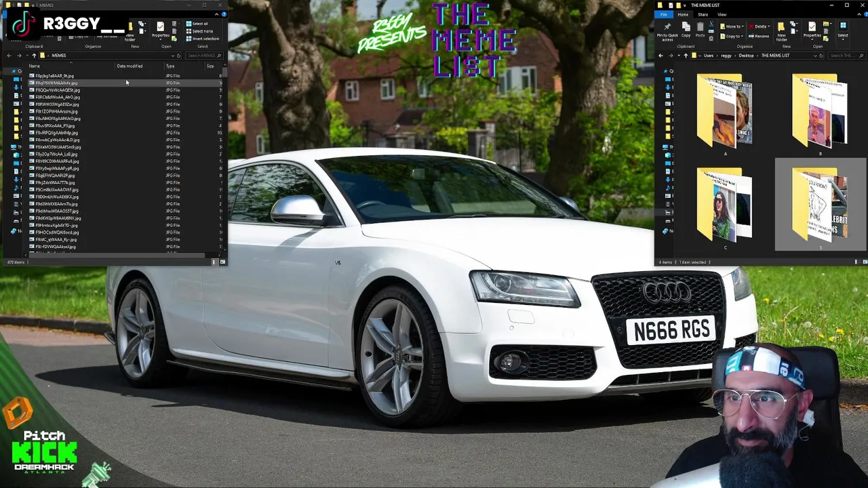Select the highlighted bottom-right folder in THE MEME LIST
The height and width of the screenshot is (488, 868).
click(x=821, y=205)
